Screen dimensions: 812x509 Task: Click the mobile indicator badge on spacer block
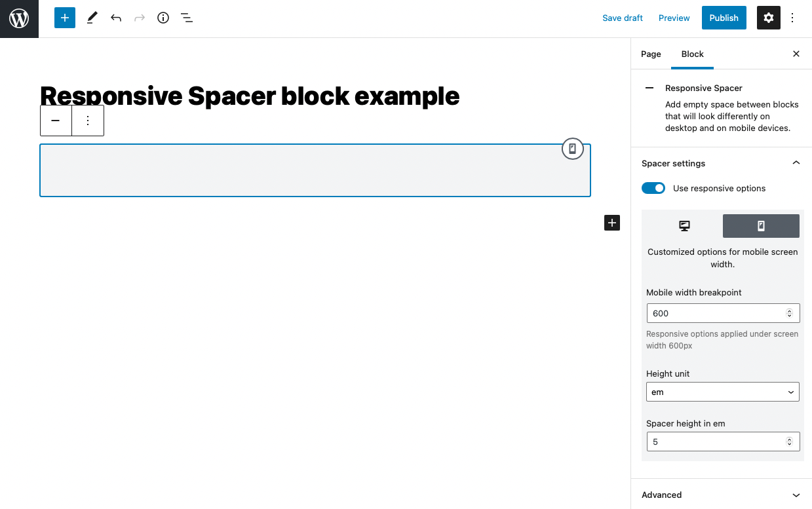pos(572,149)
